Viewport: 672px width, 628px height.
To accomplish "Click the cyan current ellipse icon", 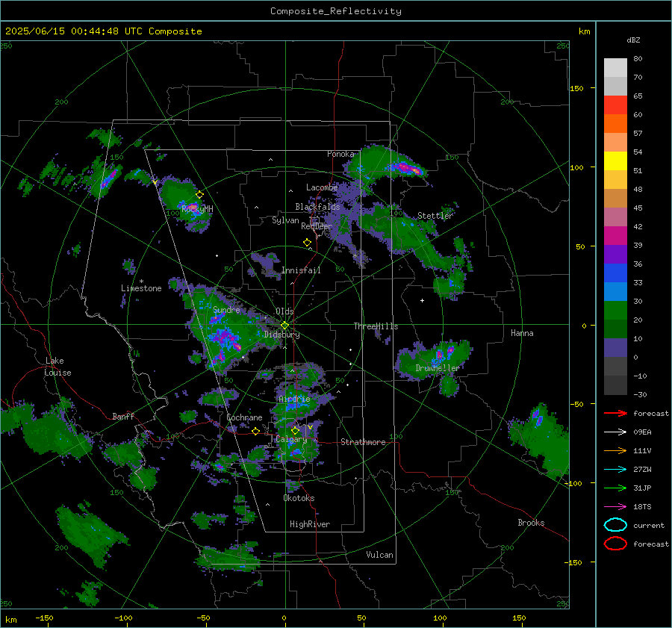I will 615,525.
